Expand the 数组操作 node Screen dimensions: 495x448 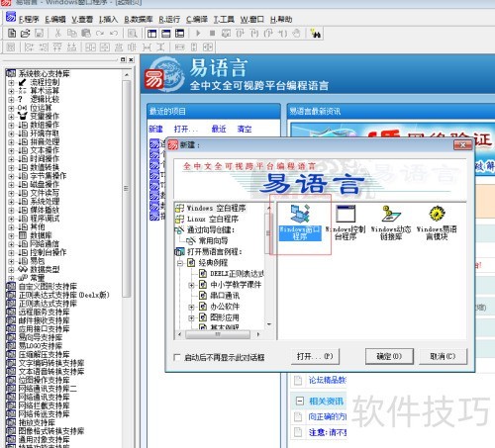click(11, 126)
